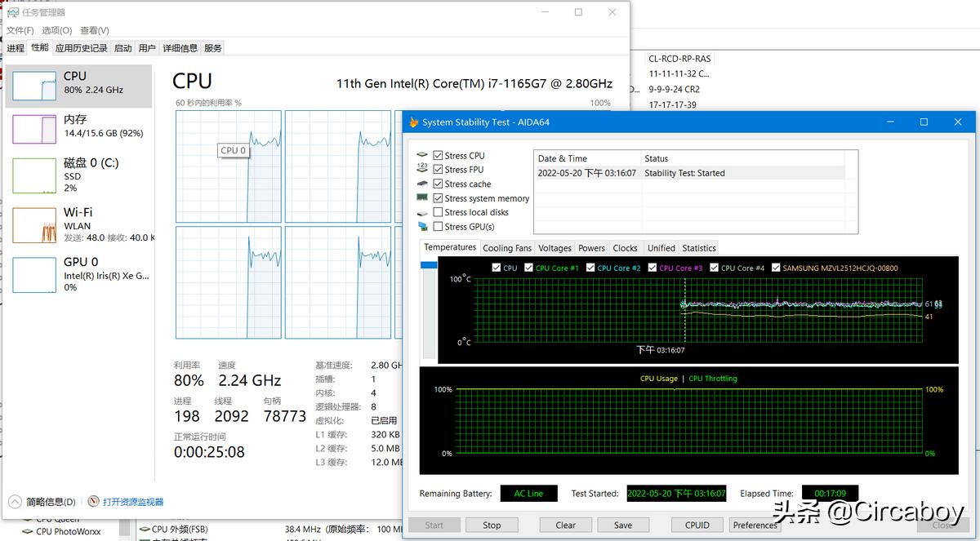Switch to the Cooling Fans tab
980x541 pixels.
tap(507, 248)
